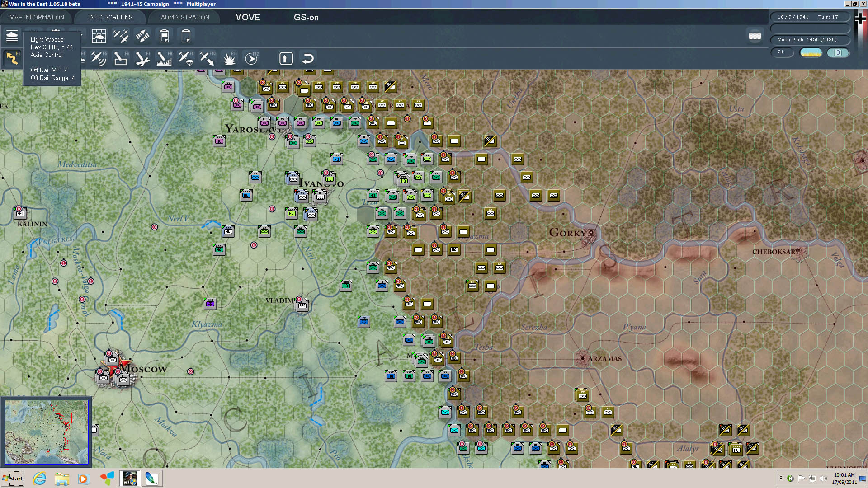Open the clipboard with flag icon
Image resolution: width=868 pixels, height=488 pixels.
[x=164, y=36]
